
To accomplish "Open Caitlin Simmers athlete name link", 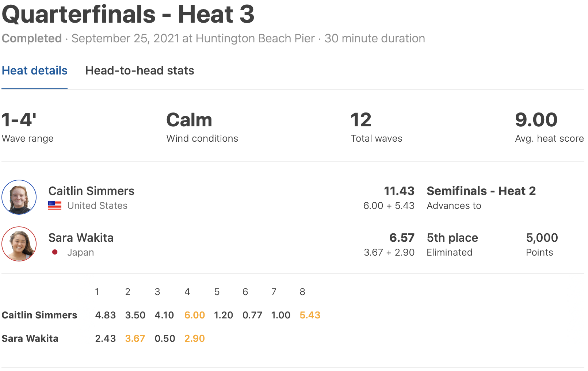I will point(91,191).
